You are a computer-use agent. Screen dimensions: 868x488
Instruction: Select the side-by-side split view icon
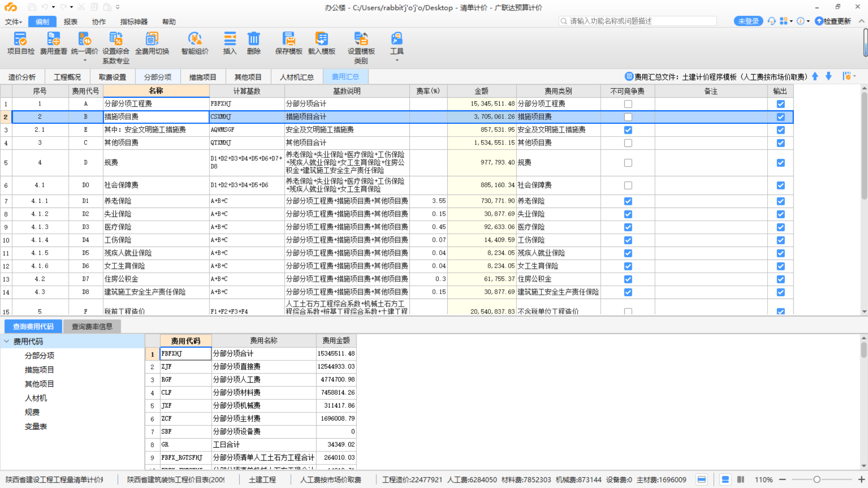[x=740, y=479]
